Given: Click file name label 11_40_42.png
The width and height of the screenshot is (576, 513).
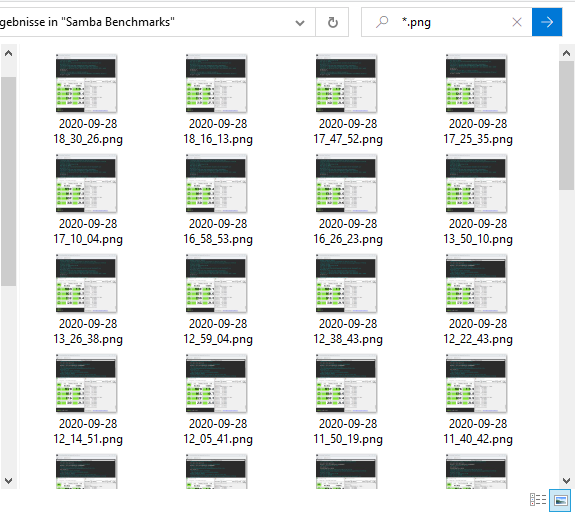Looking at the screenshot, I should (x=478, y=440).
